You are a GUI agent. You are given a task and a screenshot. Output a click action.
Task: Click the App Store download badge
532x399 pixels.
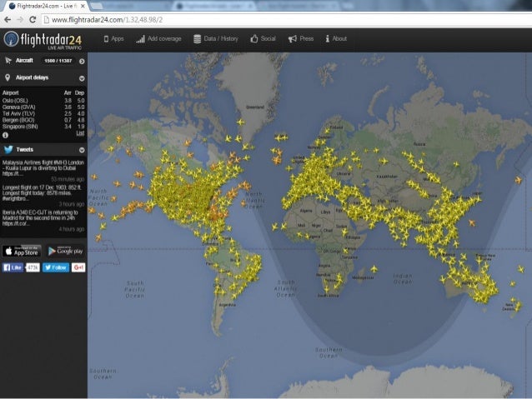22,252
